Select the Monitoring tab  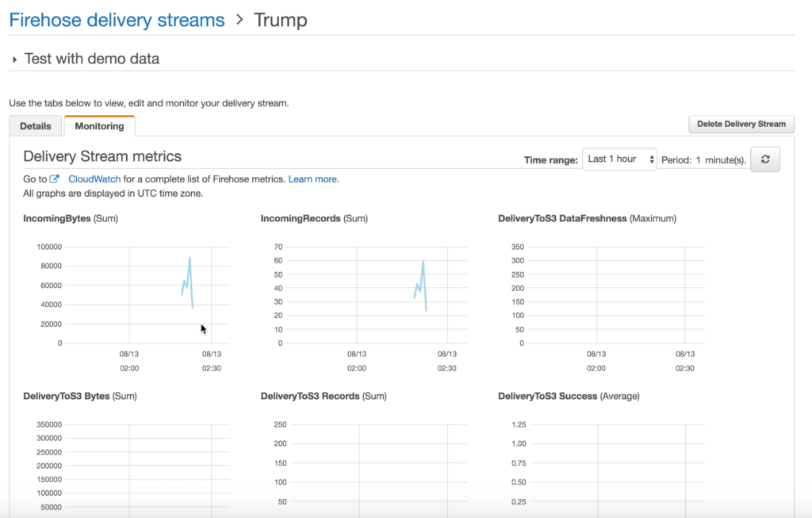[x=99, y=126]
